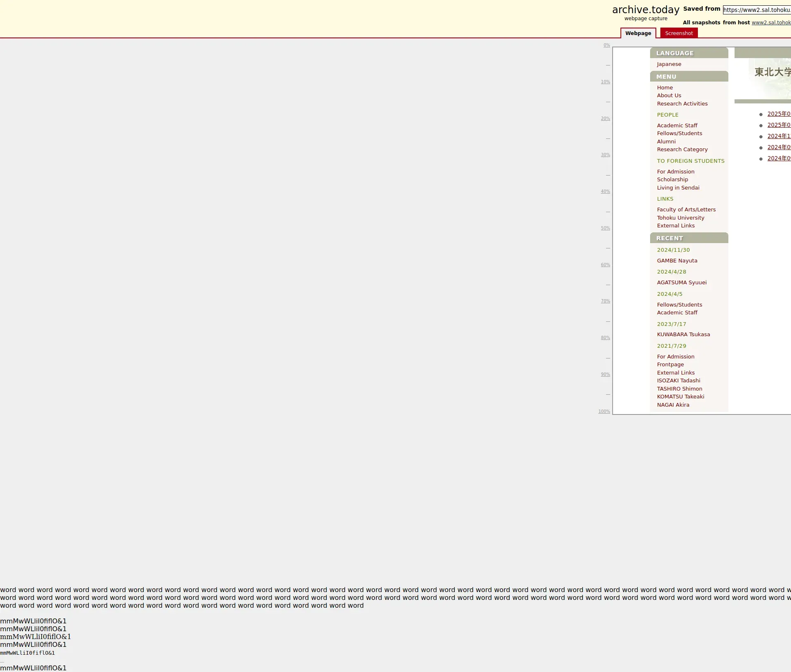Jump to the 100% scroll marker
791x672 pixels.
pyautogui.click(x=604, y=412)
